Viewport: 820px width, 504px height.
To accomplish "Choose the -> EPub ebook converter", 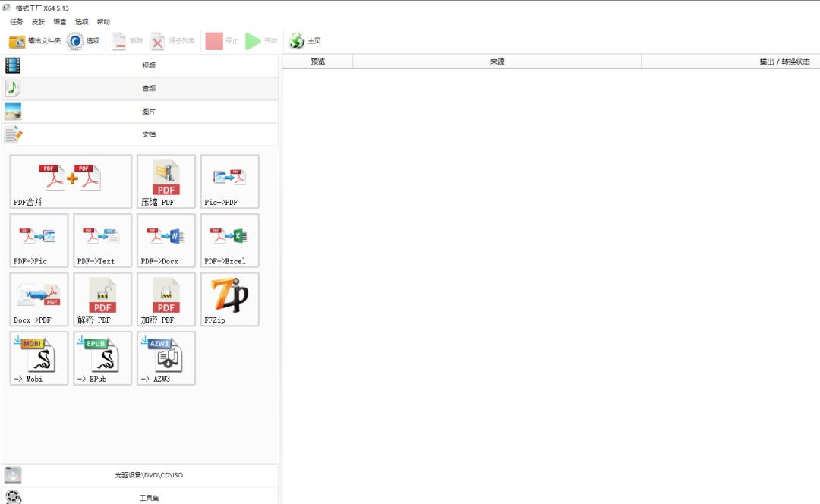I will pyautogui.click(x=102, y=359).
